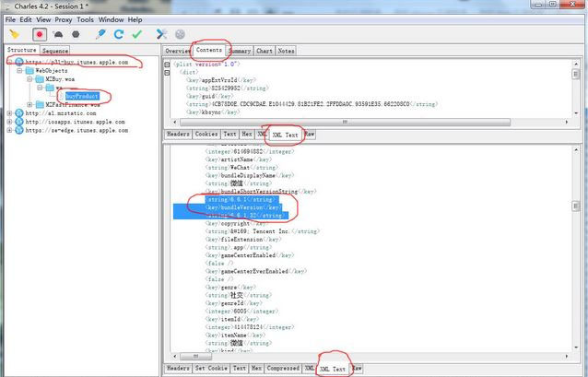The image size is (588, 377).
Task: Open the View menu
Action: pyautogui.click(x=43, y=19)
